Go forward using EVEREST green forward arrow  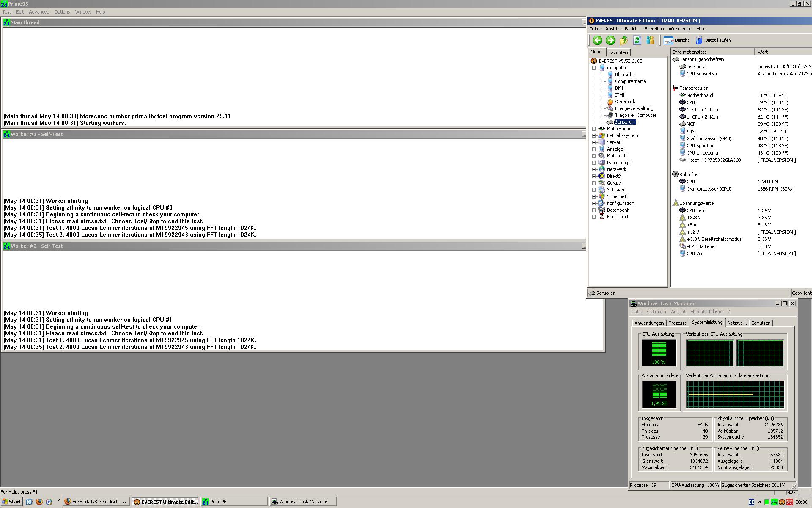[610, 40]
